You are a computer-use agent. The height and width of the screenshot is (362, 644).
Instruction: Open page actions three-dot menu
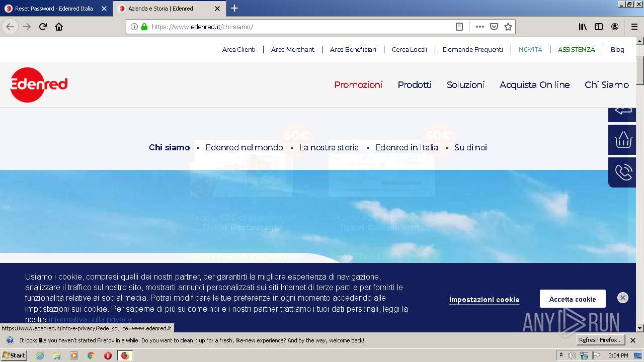point(479,27)
